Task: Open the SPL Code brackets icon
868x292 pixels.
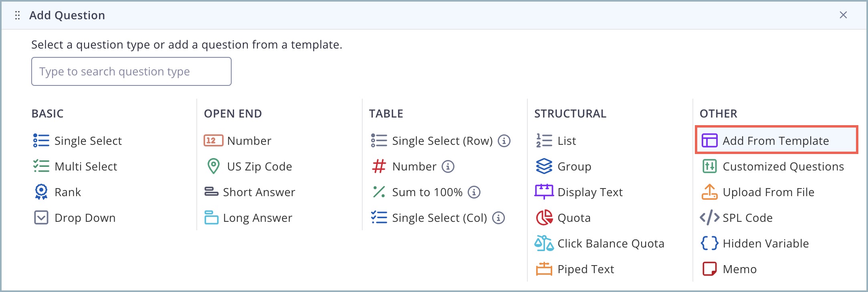Action: coord(709,218)
